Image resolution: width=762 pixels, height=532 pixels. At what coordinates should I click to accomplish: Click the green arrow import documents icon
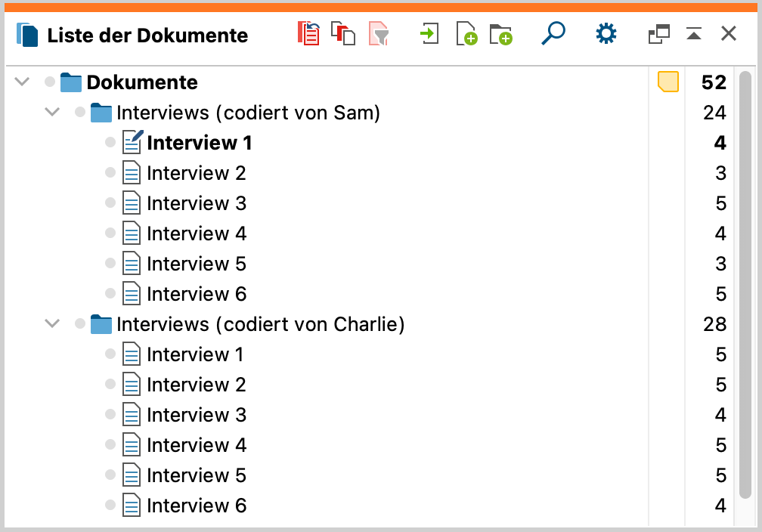tap(429, 35)
